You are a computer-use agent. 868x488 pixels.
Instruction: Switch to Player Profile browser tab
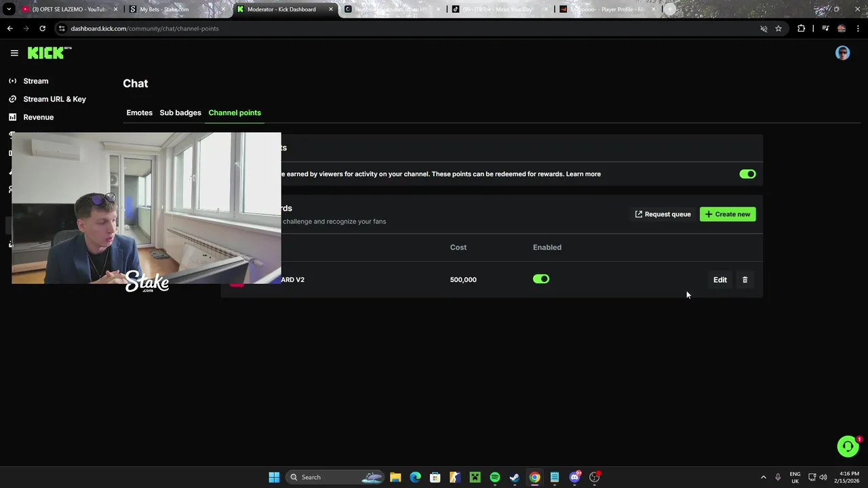(606, 9)
